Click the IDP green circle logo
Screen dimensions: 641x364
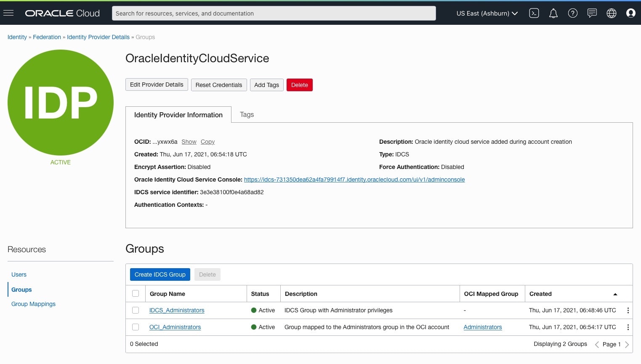tap(61, 103)
